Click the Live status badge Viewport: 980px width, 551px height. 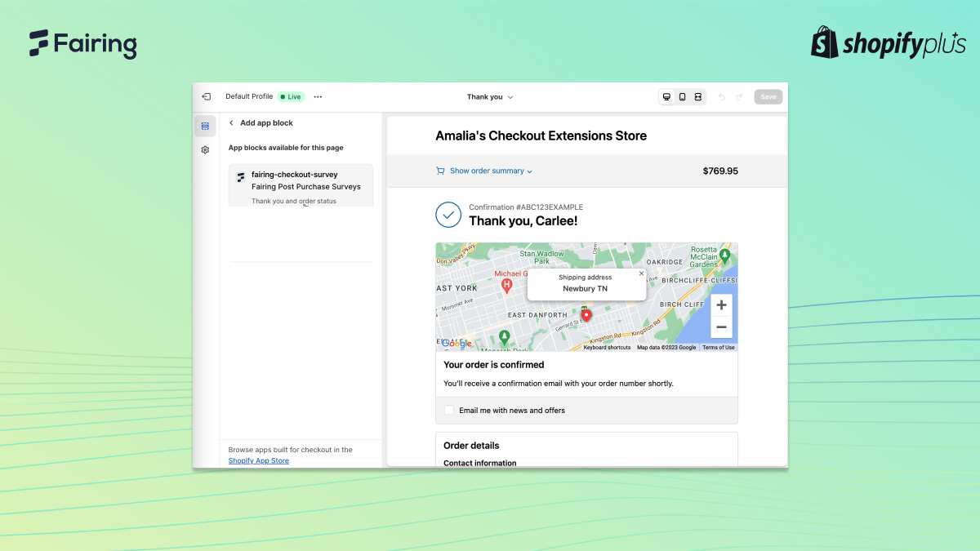[291, 96]
